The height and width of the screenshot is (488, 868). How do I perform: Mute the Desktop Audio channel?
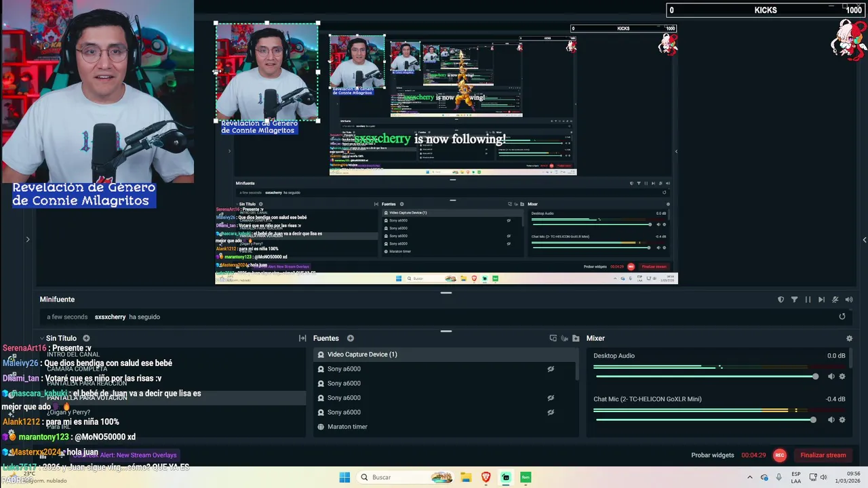click(831, 376)
